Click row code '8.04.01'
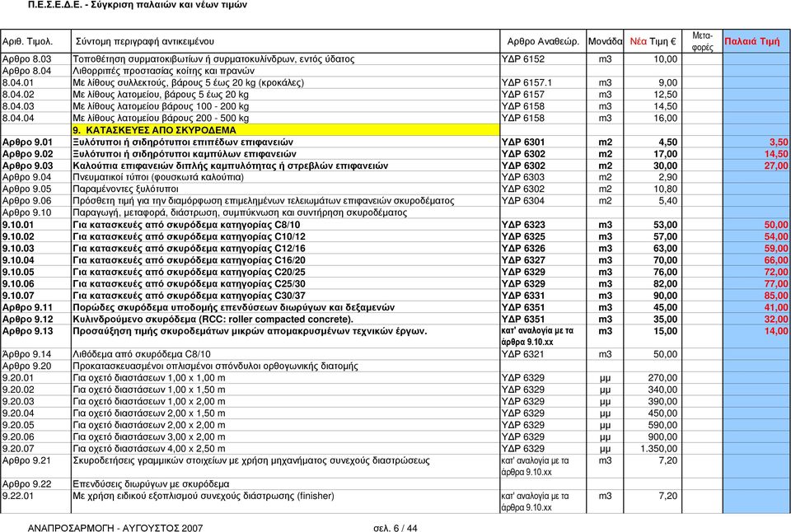This screenshot has height=532, width=791. coord(18,82)
